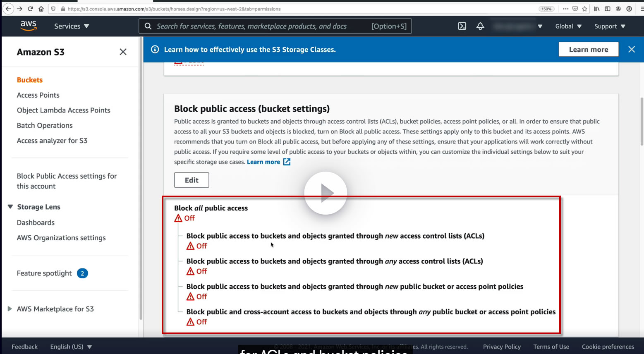Open the Support dropdown menu
644x354 pixels.
[610, 26]
